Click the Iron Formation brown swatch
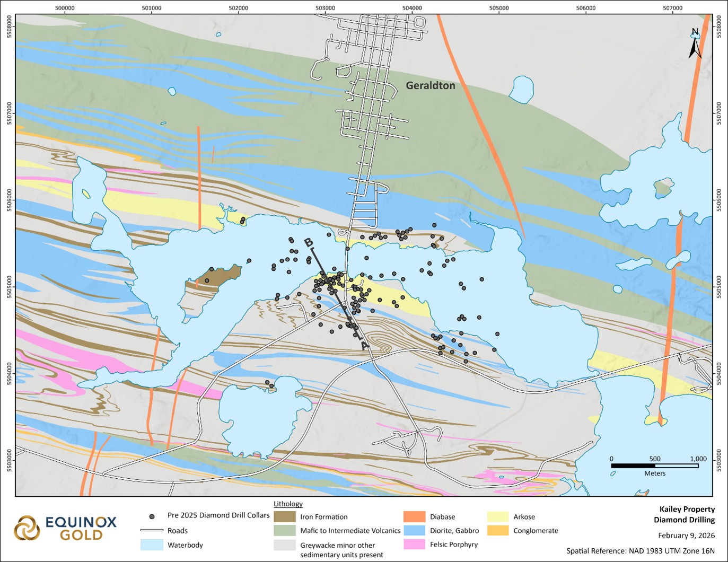 click(x=285, y=516)
